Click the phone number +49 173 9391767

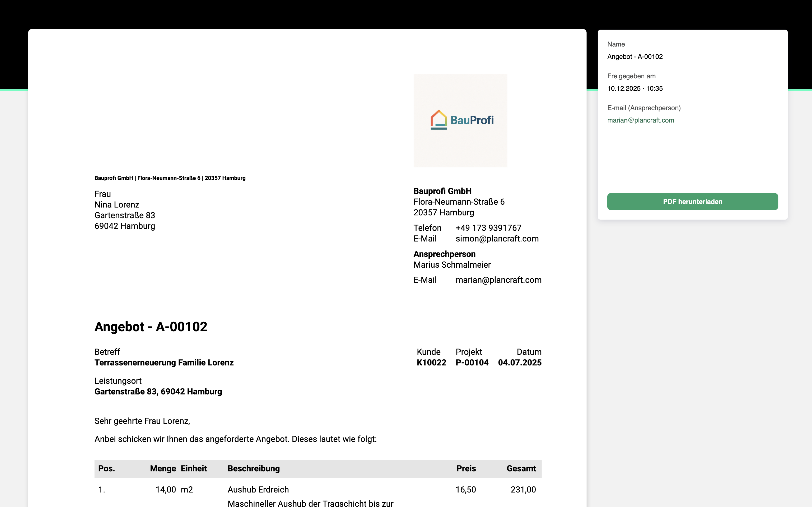coord(488,228)
